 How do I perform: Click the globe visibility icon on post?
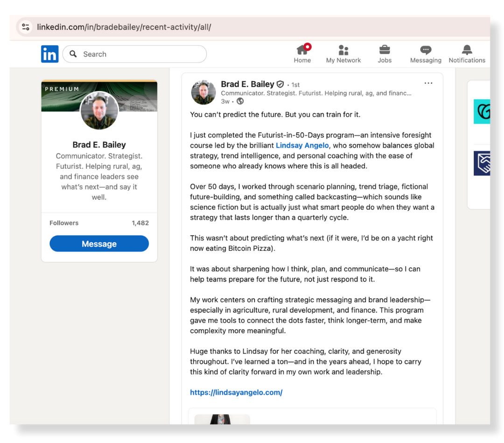240,101
